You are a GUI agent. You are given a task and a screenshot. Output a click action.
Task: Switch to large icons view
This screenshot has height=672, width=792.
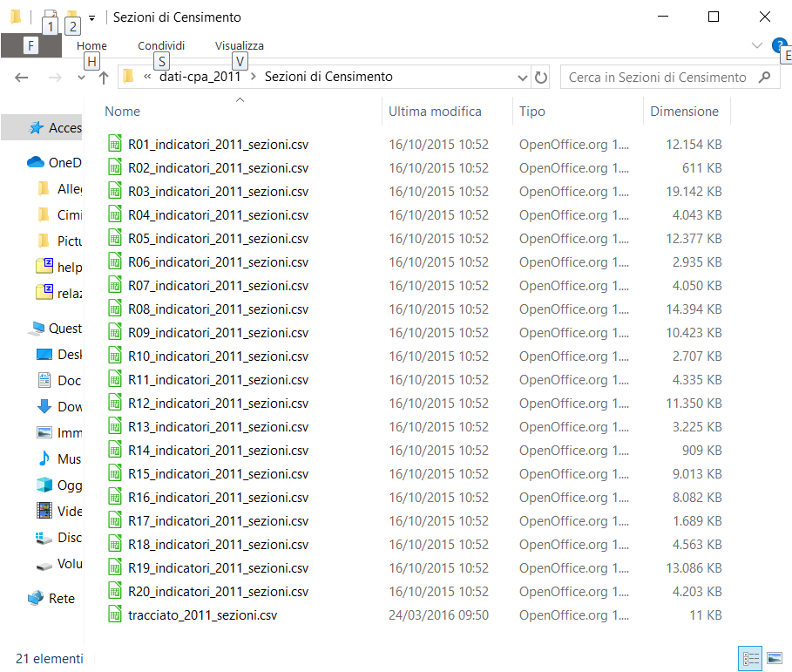pos(774,658)
